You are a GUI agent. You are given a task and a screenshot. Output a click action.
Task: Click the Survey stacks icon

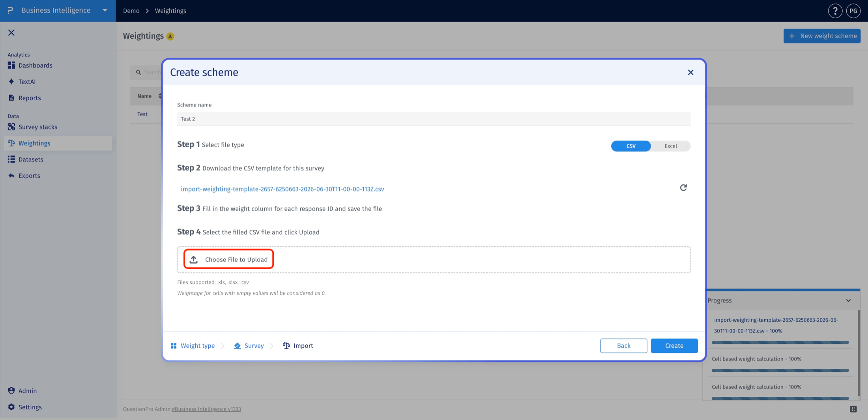[11, 127]
